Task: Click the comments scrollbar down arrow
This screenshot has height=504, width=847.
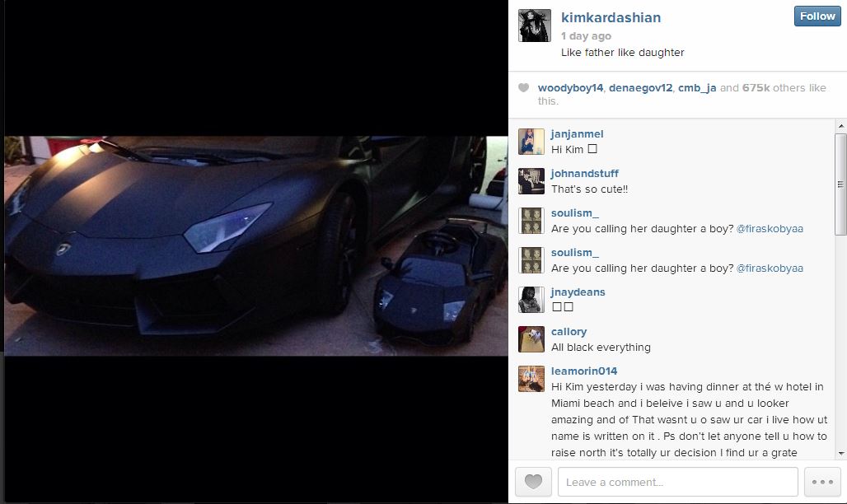Action: point(841,454)
